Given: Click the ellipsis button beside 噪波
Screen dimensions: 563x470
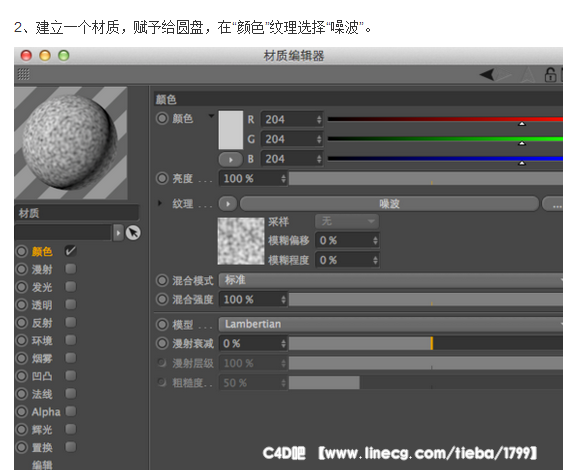Looking at the screenshot, I should click(x=553, y=204).
